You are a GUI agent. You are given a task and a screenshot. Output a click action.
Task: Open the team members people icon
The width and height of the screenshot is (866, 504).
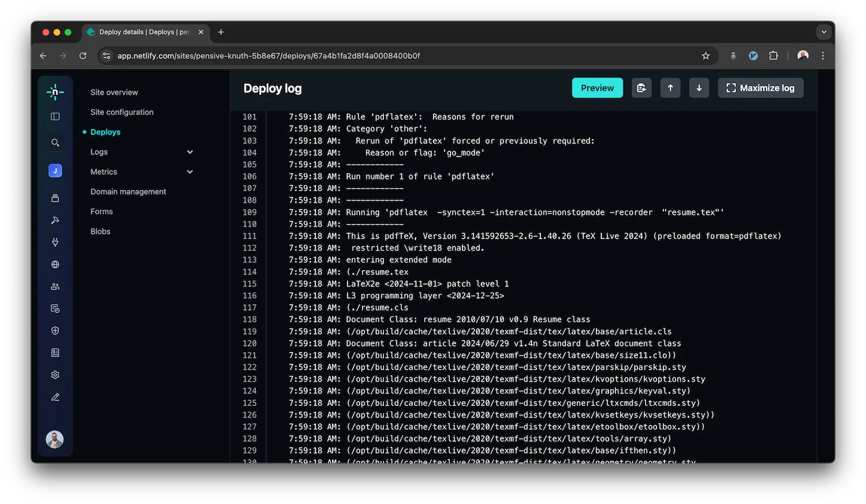(x=55, y=286)
